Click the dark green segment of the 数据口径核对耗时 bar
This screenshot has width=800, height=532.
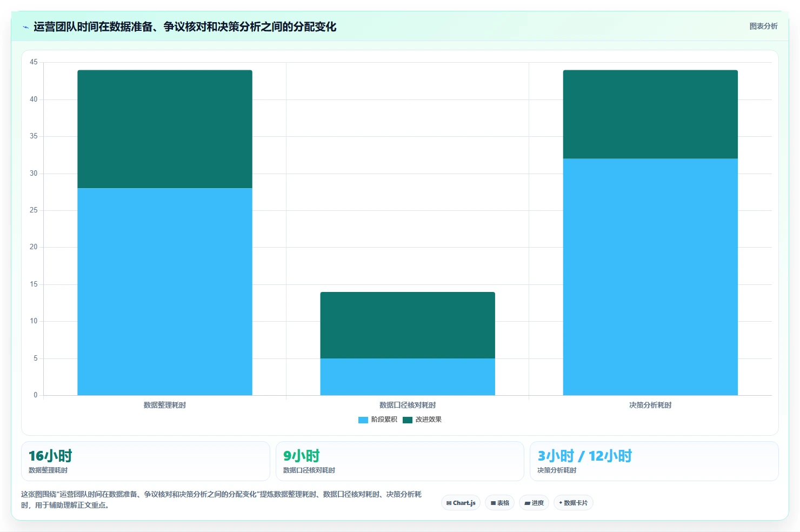408,325
